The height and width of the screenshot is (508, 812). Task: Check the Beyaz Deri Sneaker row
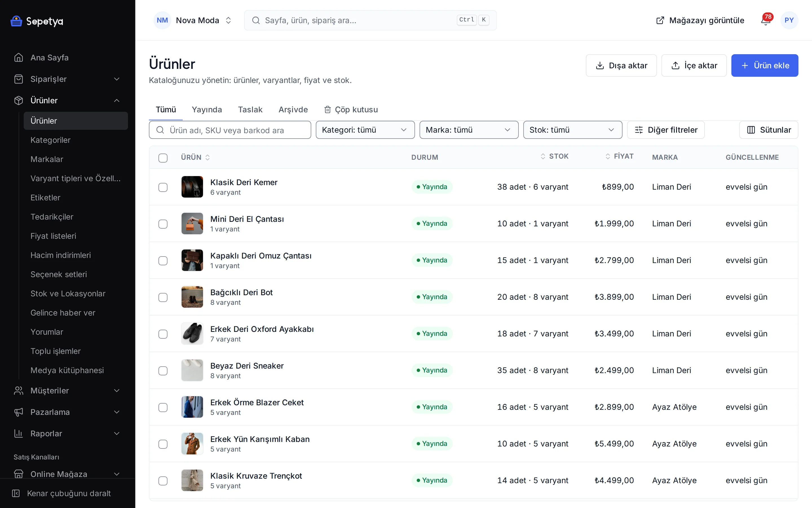[163, 371]
